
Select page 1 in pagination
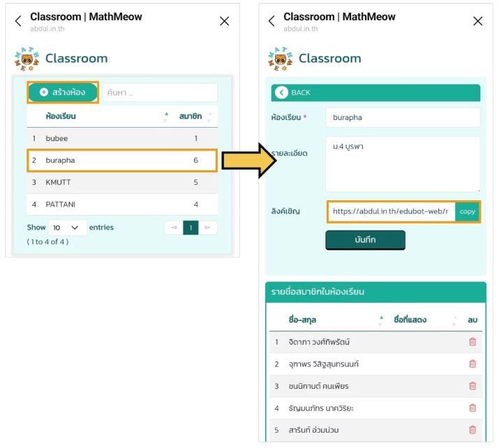pos(191,227)
